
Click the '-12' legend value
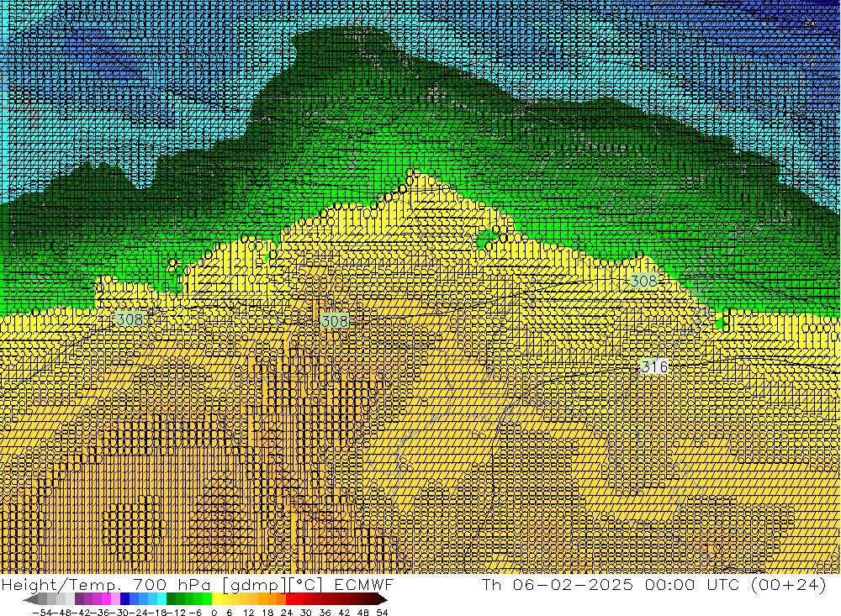[x=176, y=613]
